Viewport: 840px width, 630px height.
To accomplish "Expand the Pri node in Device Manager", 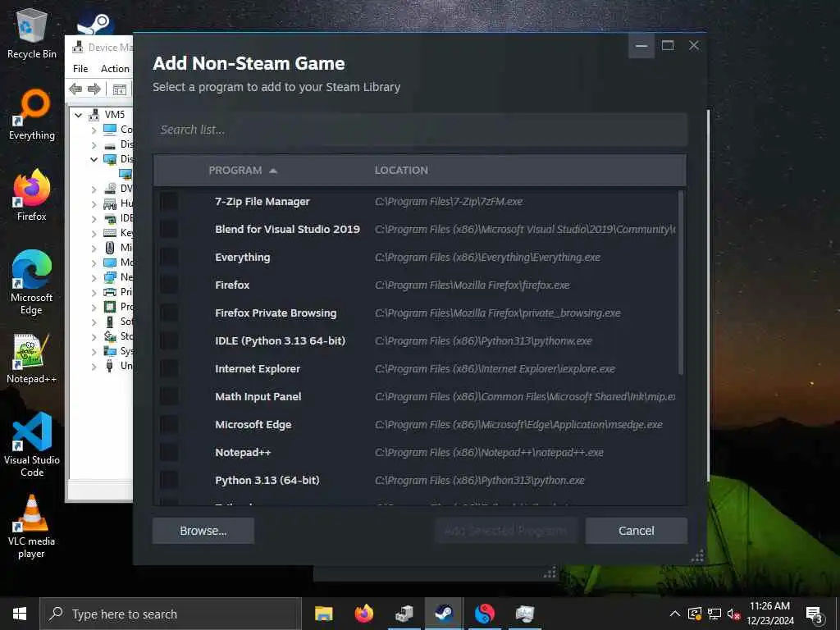I will [94, 293].
